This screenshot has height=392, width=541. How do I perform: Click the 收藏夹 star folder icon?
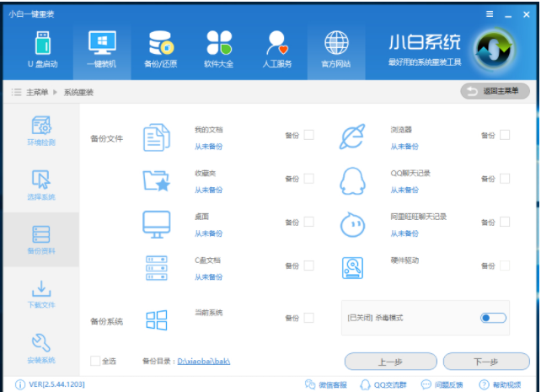point(156,180)
